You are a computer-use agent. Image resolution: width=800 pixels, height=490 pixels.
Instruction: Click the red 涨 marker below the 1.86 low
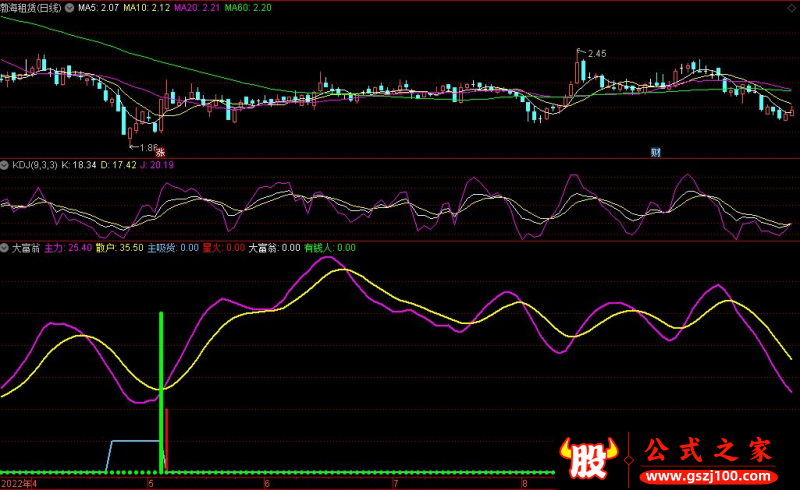pos(158,152)
